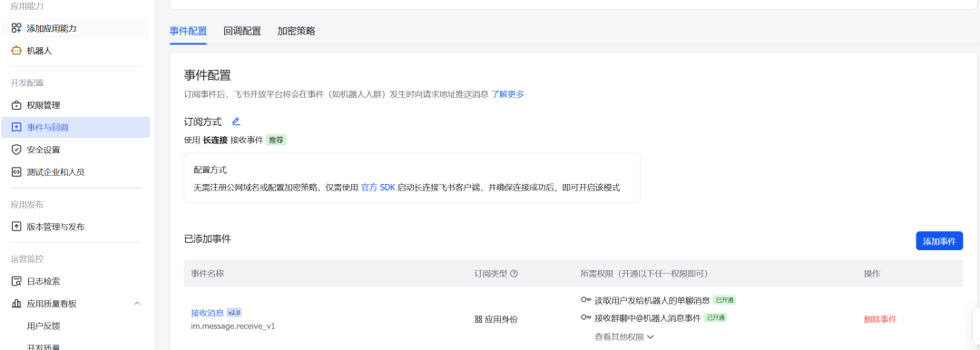Click the 长连接 bold text
The image size is (980, 350).
pyautogui.click(x=215, y=140)
